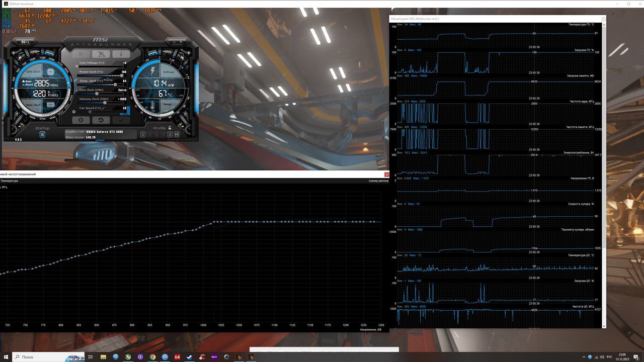Click the Curve value for Core Clock
This screenshot has height=362, width=644.
coord(122,90)
